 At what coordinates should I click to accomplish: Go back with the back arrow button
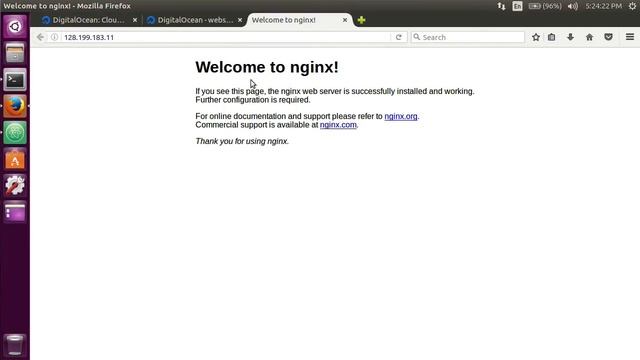pos(40,37)
